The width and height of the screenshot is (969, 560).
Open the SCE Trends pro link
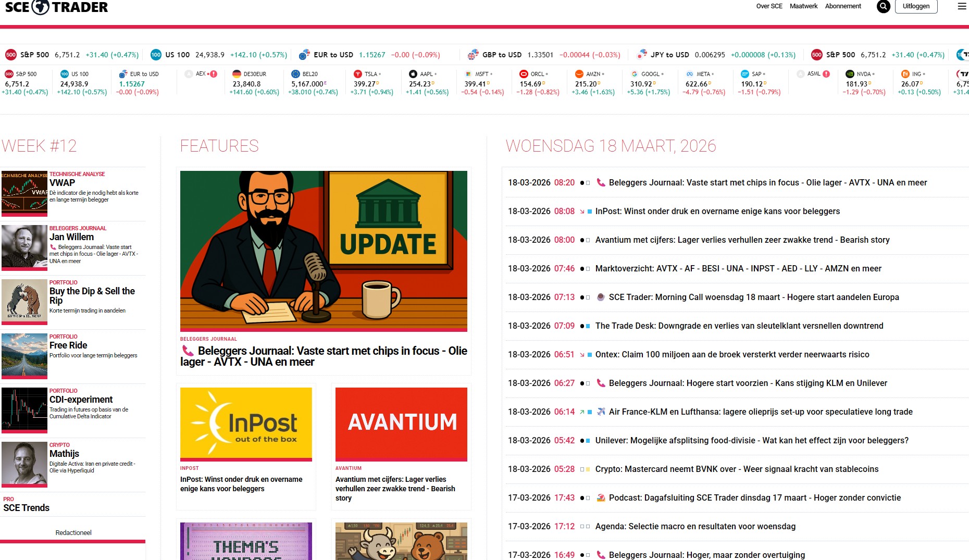pos(26,508)
